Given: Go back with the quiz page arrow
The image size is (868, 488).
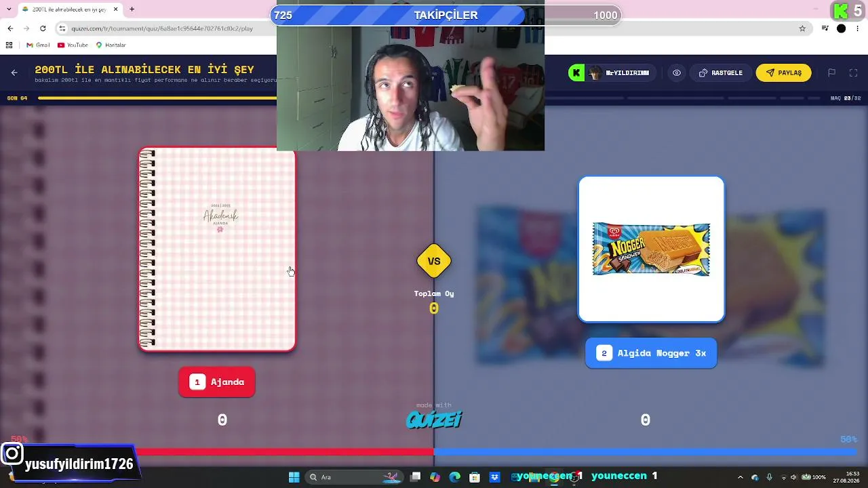Looking at the screenshot, I should tap(14, 73).
